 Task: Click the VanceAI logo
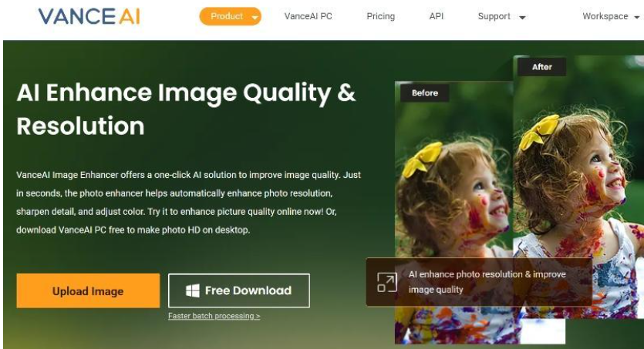(89, 16)
